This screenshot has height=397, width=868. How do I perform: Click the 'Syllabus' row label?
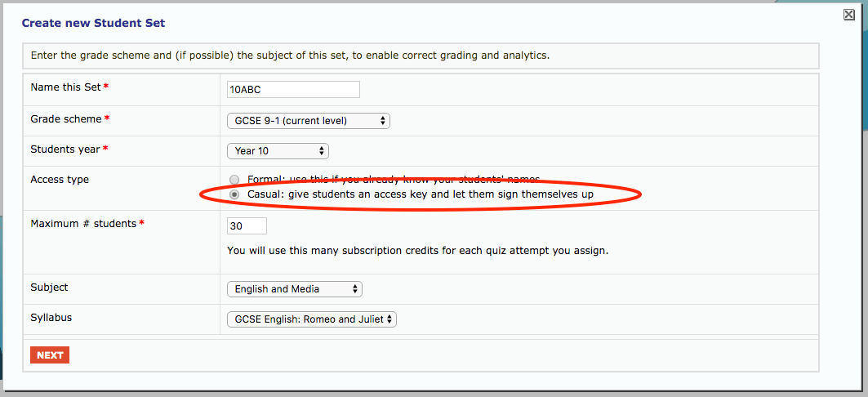(51, 317)
